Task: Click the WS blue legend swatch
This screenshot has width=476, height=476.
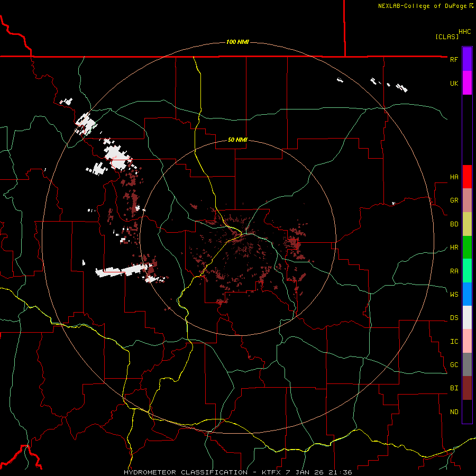Action: coord(467,294)
